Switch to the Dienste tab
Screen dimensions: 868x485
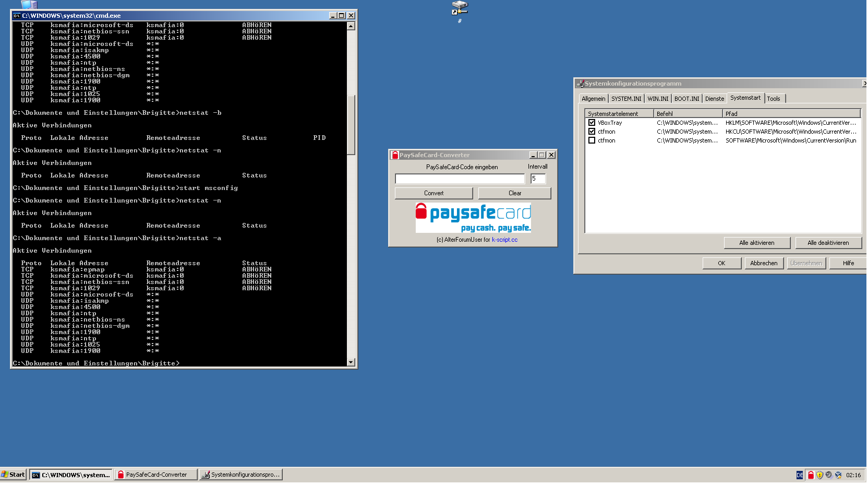714,99
